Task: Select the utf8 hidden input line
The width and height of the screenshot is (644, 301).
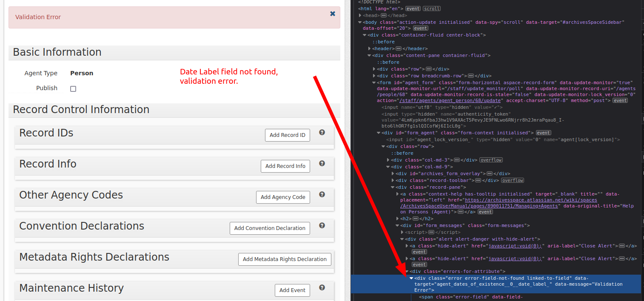Action: [x=442, y=107]
